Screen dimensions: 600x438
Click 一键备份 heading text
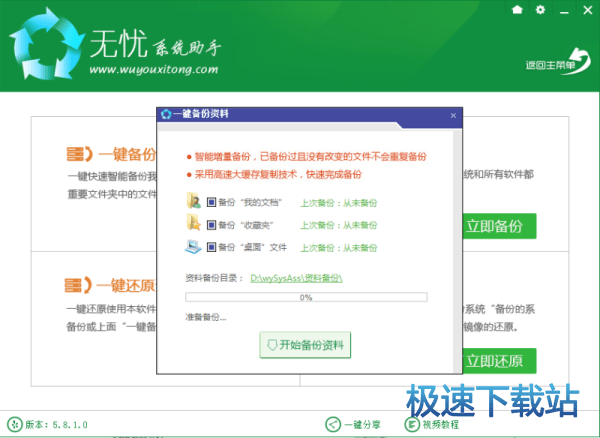click(x=127, y=155)
